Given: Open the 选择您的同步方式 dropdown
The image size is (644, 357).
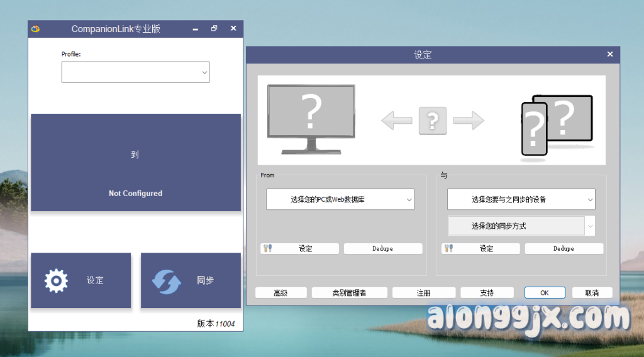Looking at the screenshot, I should (x=521, y=226).
